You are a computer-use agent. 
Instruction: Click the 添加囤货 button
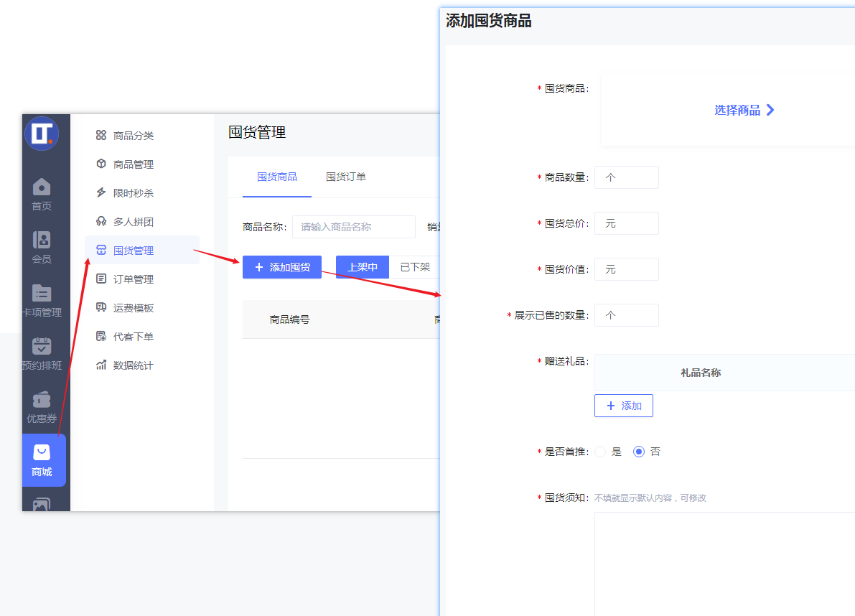281,266
